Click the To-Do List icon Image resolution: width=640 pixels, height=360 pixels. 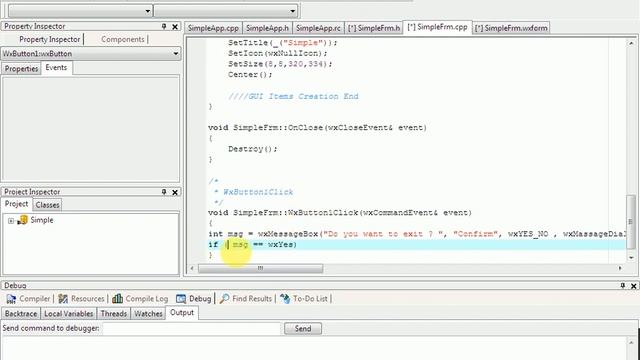click(x=285, y=299)
